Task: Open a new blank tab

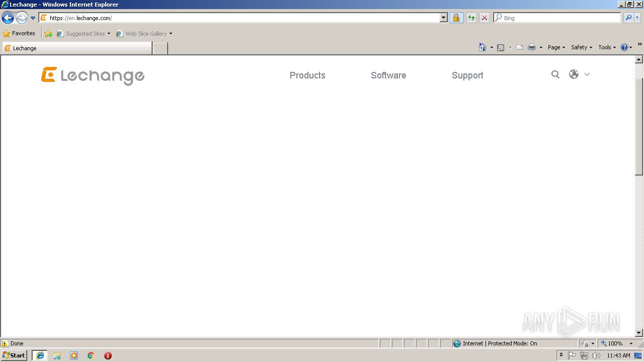Action: [160, 48]
